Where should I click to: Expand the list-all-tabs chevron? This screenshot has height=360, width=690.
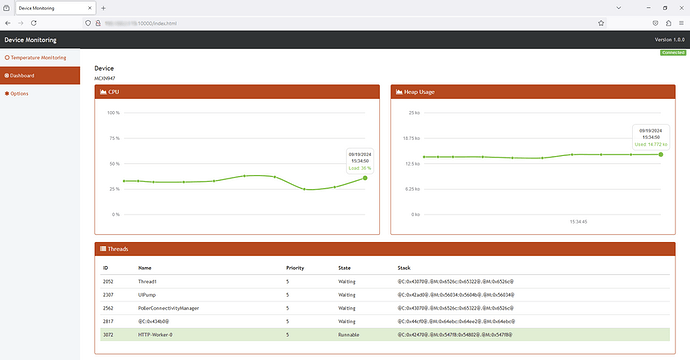tap(618, 8)
